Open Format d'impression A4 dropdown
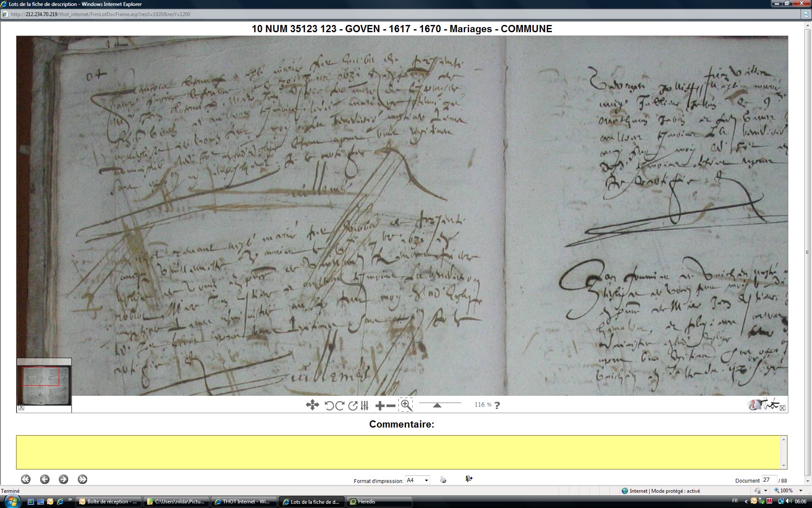The width and height of the screenshot is (812, 508). pyautogui.click(x=426, y=480)
